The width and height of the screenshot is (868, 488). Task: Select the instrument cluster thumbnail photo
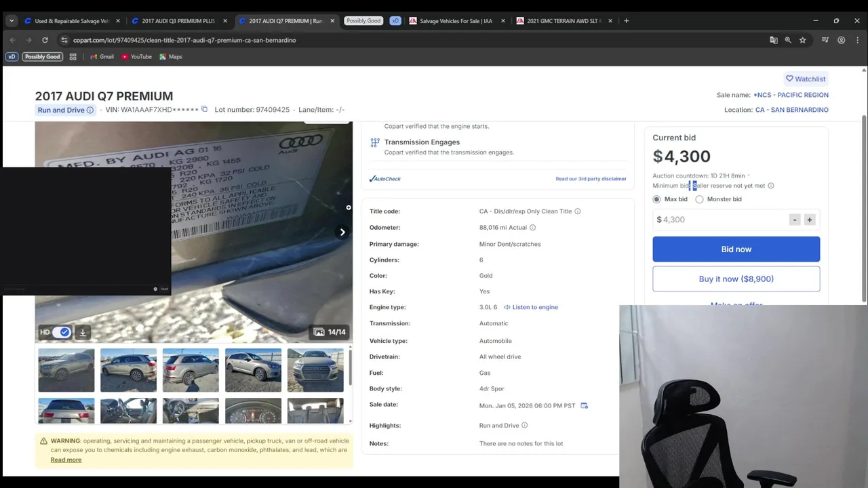pyautogui.click(x=253, y=411)
